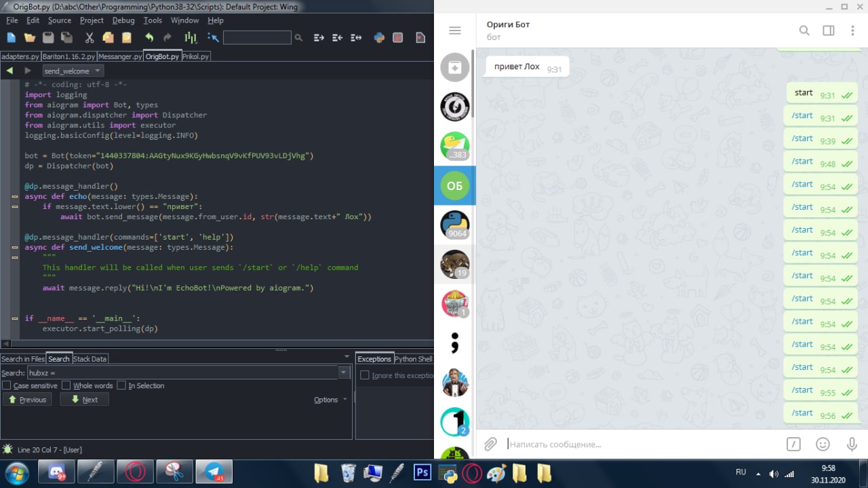Click the green bars code analysis icon
868x488 pixels.
pos(191,38)
